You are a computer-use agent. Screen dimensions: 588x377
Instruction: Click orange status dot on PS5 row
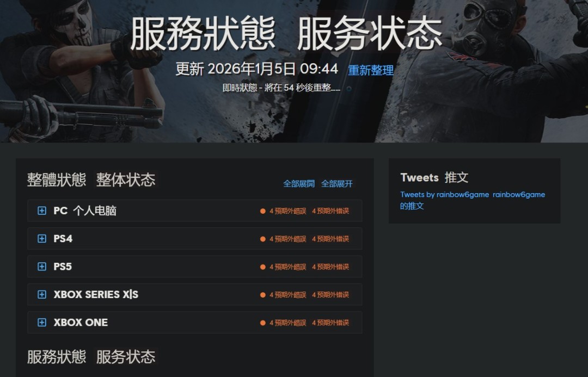pyautogui.click(x=263, y=267)
